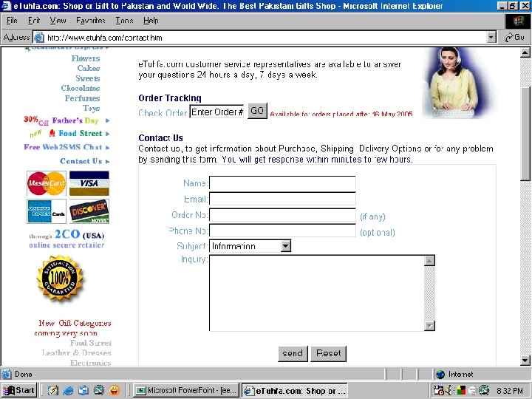
Task: Click the 100% satisfaction guaranteed seal
Action: (60, 279)
